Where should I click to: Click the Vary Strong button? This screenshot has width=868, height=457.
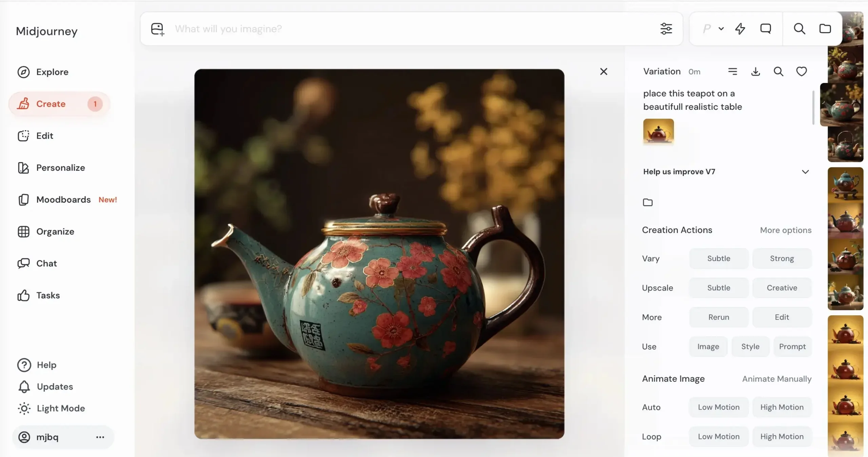tap(782, 258)
